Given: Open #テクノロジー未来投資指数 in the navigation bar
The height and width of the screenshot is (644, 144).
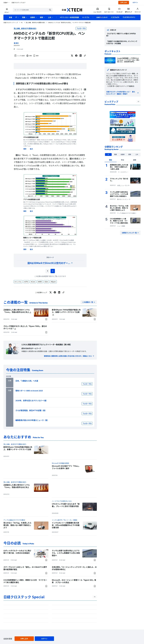Looking at the screenshot, I should click(69, 17).
